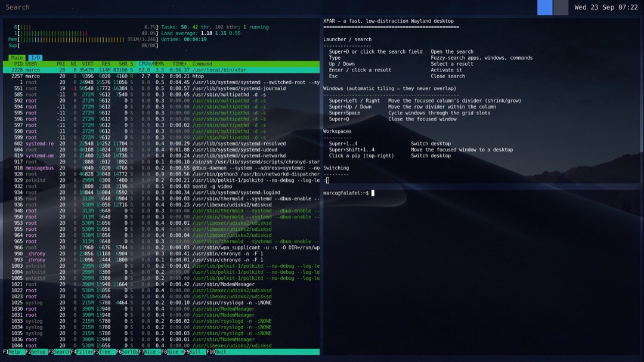Sort by VIRT column header
Image resolution: width=644 pixels, height=362 pixels.
[x=88, y=64]
